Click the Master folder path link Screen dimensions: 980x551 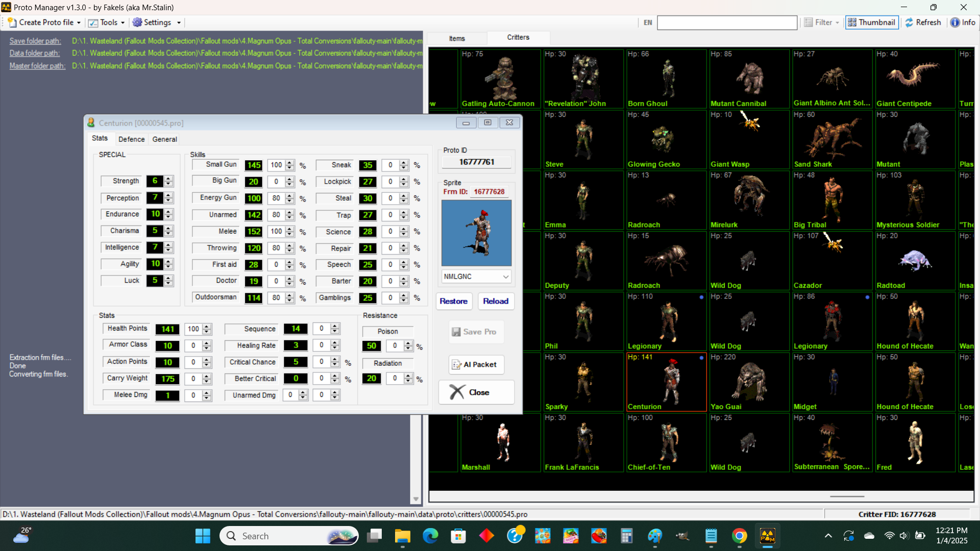coord(37,66)
